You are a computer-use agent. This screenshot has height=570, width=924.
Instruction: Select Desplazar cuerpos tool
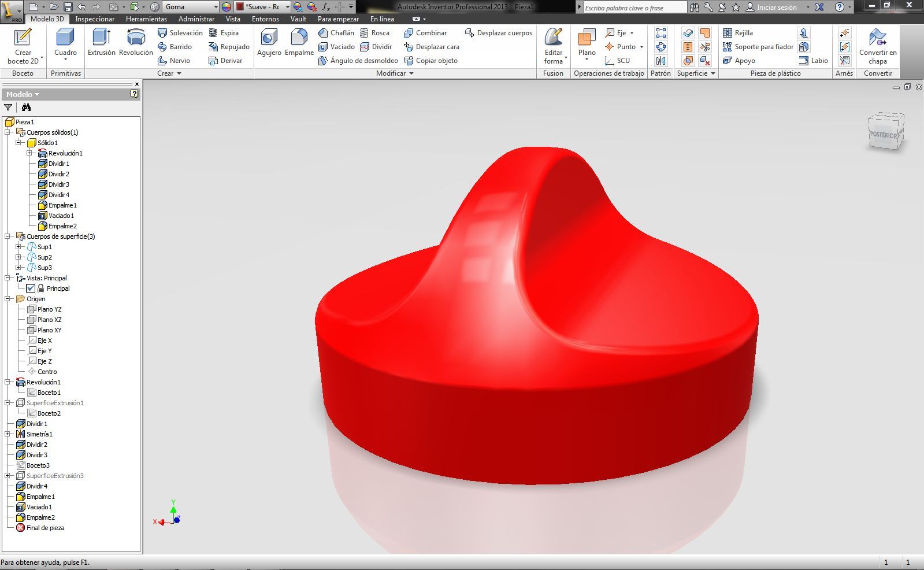(498, 33)
